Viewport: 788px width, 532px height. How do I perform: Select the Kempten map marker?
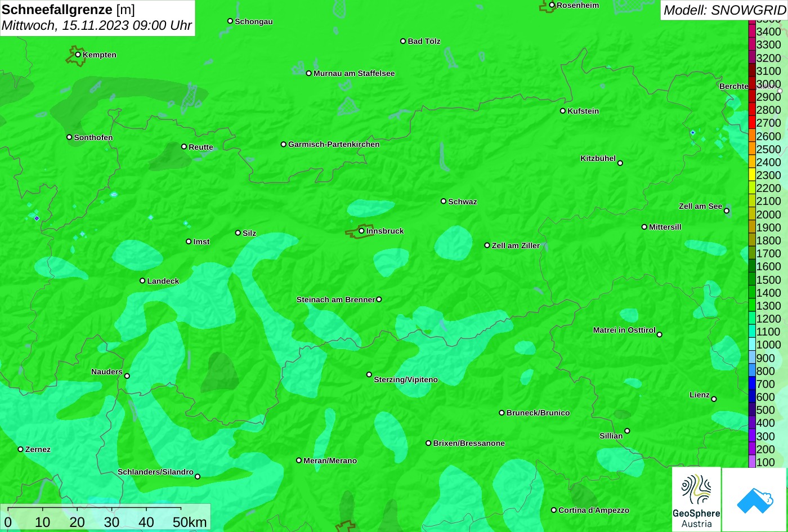pyautogui.click(x=78, y=55)
